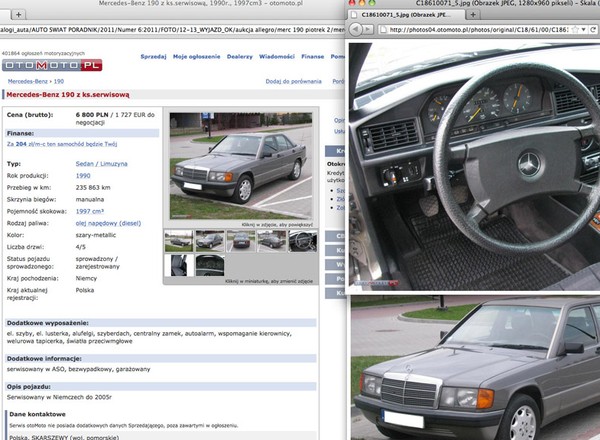Follow the Mercedes-Benz breadcrumb link

tap(28, 81)
